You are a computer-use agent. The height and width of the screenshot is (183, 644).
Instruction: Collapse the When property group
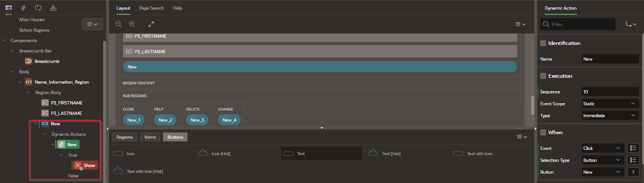[543, 132]
